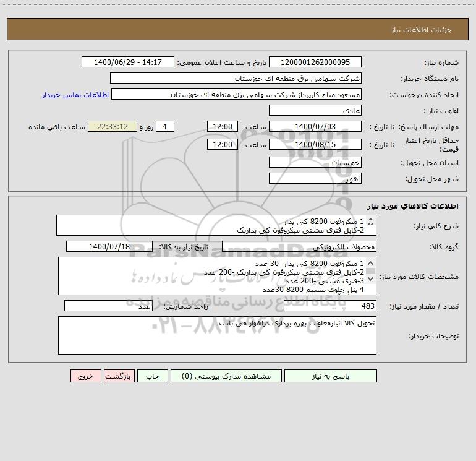Click price validity hour field next to 1400/08/15

click(x=222, y=144)
